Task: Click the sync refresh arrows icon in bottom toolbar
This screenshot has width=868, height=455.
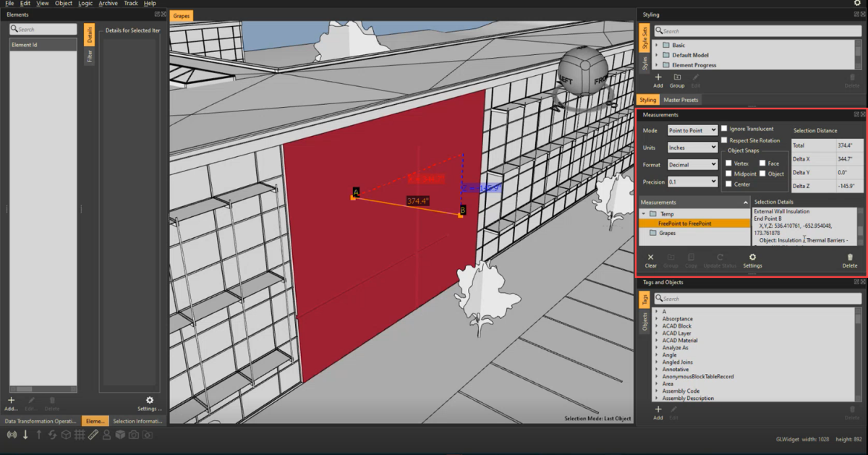Action: point(53,435)
